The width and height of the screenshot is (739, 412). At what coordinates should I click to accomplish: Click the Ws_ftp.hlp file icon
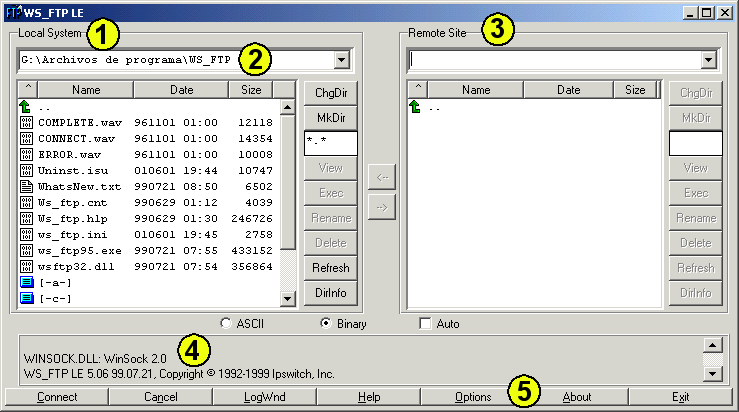26,219
